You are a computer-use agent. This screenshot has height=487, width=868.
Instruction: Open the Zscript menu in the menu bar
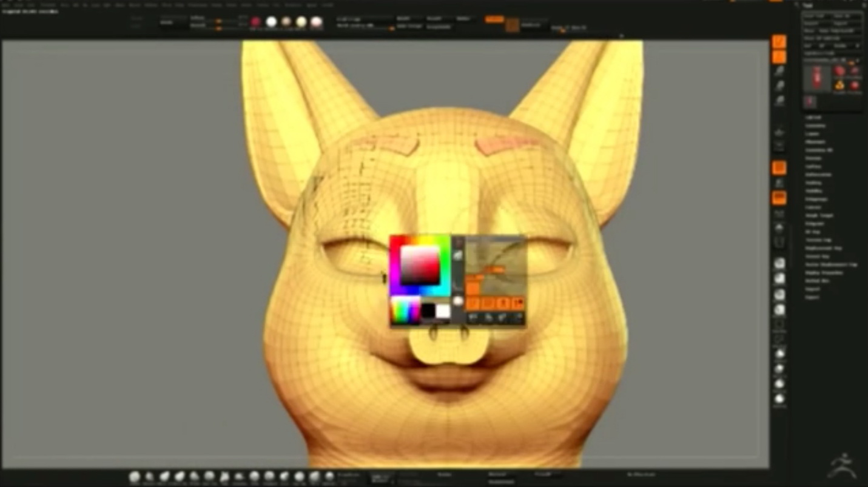pos(328,5)
